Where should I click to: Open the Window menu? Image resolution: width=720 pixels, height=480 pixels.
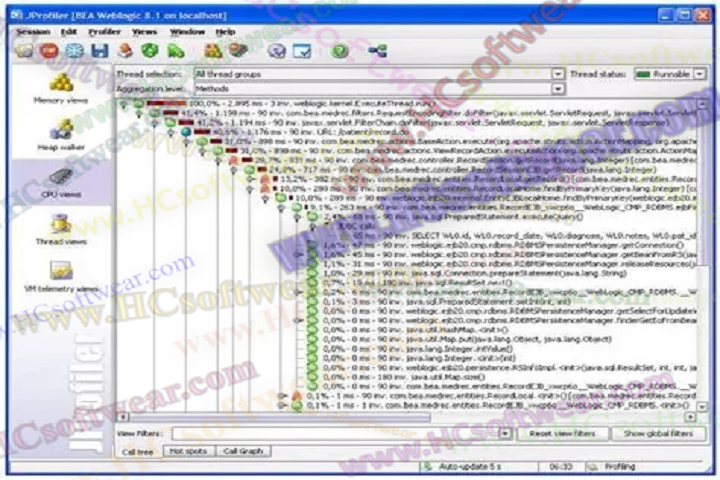tap(187, 32)
